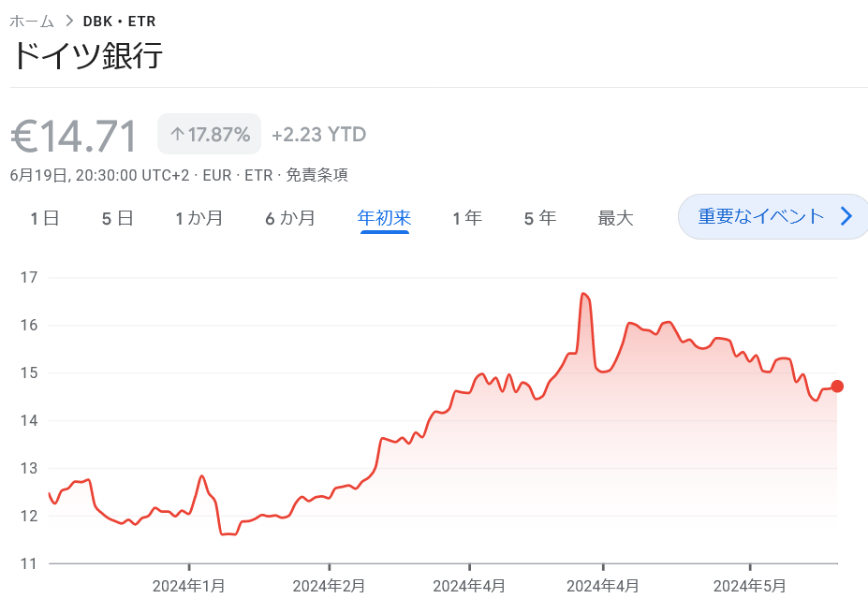The width and height of the screenshot is (868, 613).
Task: Show the 最大 chart range
Action: coord(614,216)
